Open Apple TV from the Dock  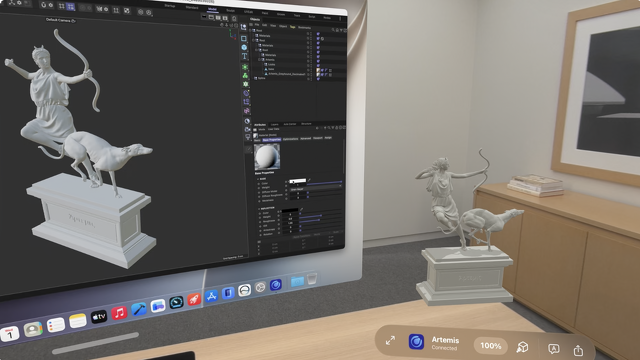pyautogui.click(x=99, y=316)
